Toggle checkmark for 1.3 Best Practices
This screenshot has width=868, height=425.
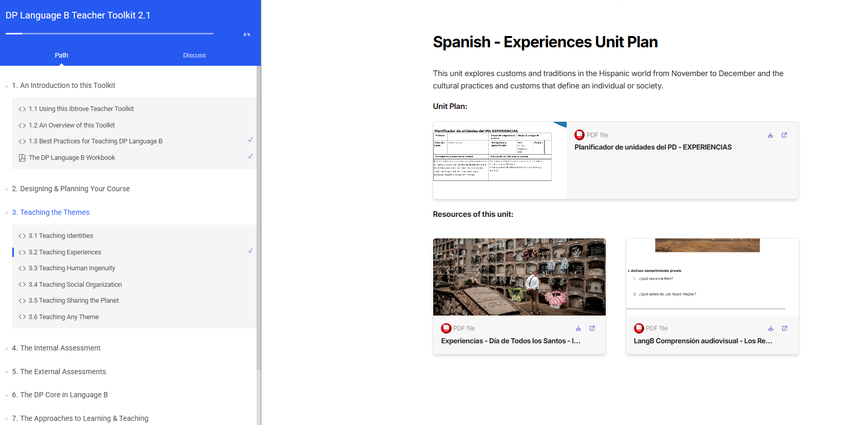point(250,140)
